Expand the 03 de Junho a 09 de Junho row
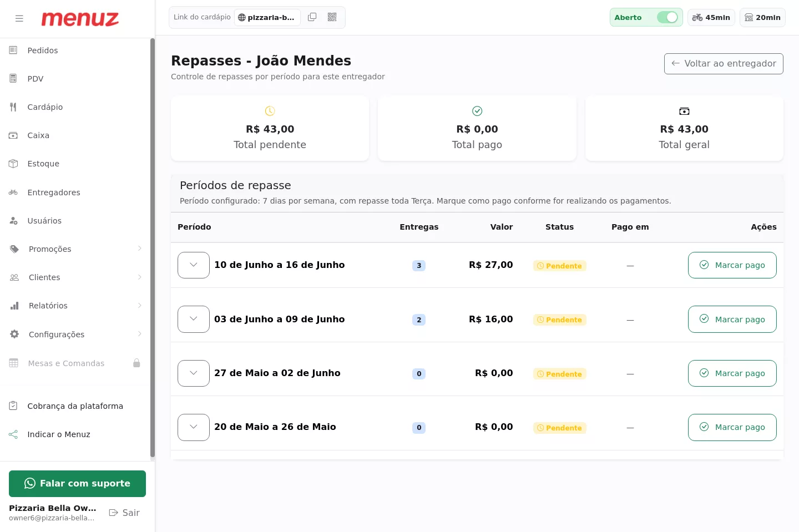This screenshot has width=799, height=532. pos(194,319)
